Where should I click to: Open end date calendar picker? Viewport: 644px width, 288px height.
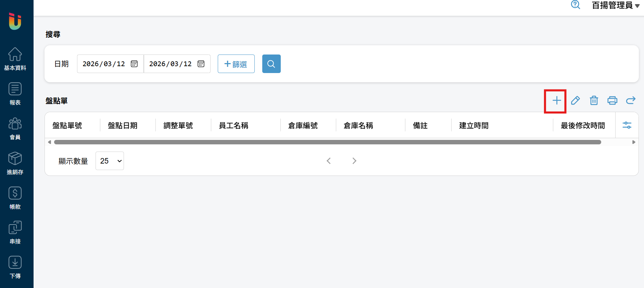click(201, 64)
